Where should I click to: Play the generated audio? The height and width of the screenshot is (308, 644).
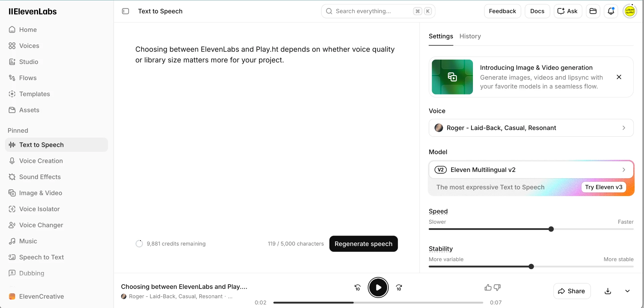click(x=378, y=288)
